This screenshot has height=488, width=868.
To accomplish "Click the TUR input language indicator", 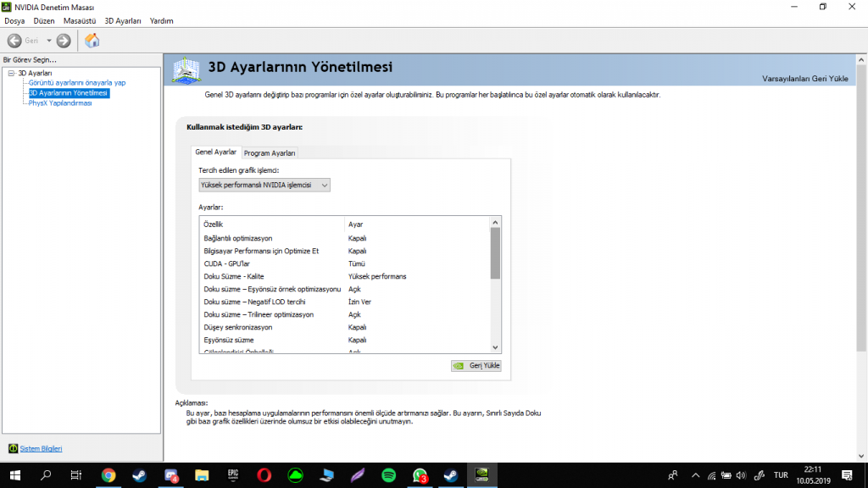I will (781, 475).
